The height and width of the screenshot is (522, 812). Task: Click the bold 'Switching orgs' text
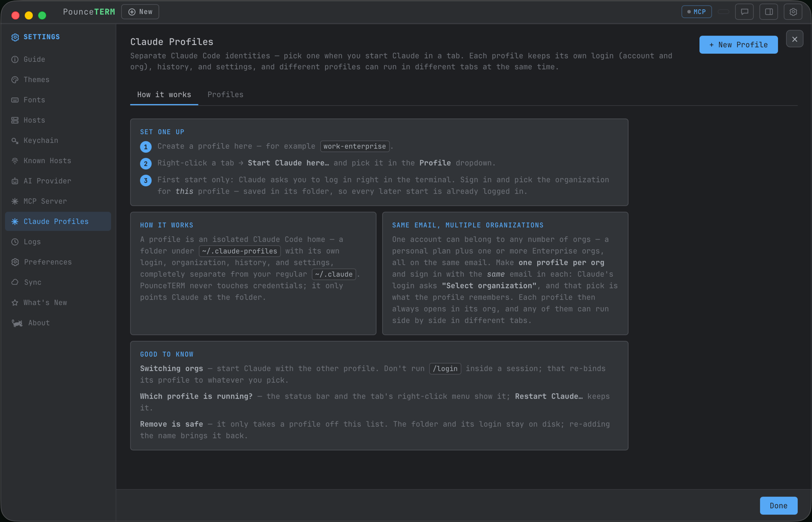(x=172, y=369)
